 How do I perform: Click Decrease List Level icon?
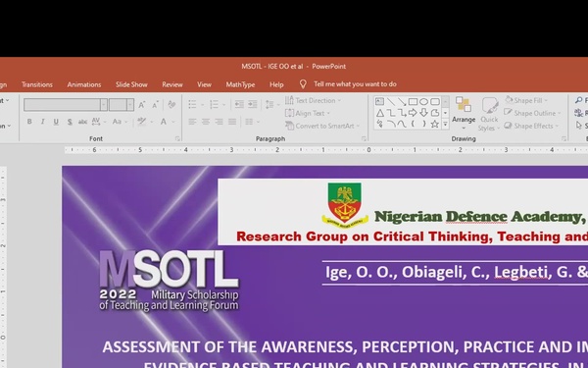pos(239,104)
